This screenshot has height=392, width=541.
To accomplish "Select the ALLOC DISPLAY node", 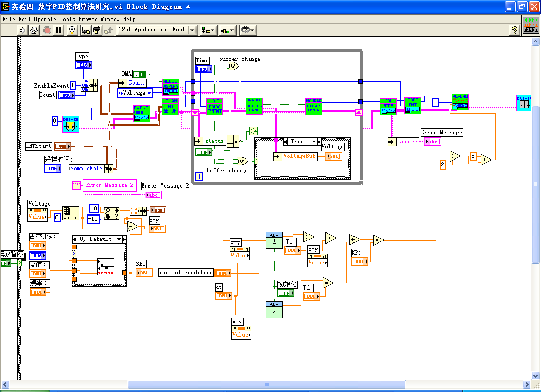I will 170,87.
